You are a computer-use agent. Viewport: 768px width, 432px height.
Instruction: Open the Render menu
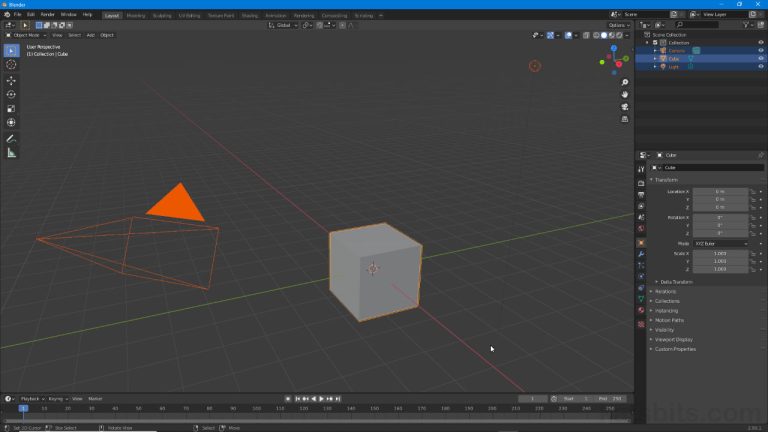pos(47,15)
